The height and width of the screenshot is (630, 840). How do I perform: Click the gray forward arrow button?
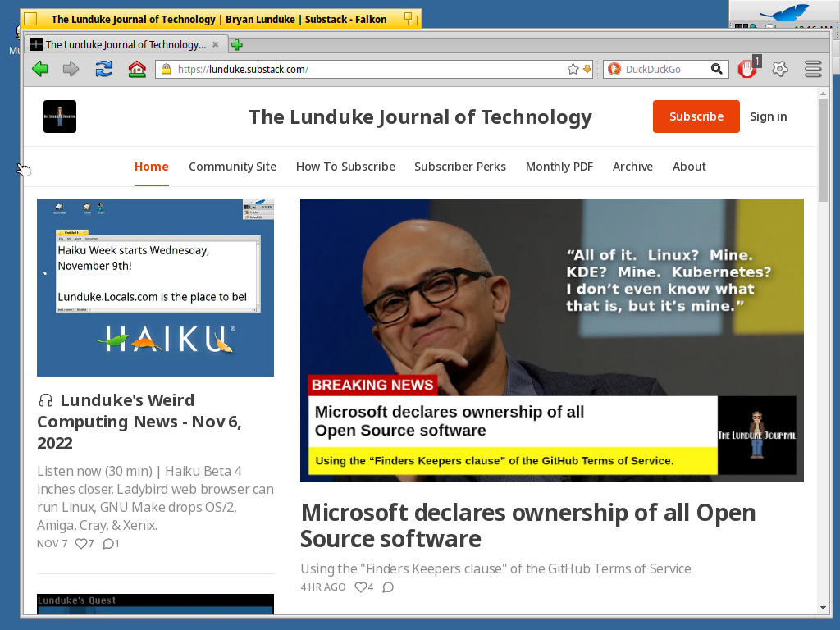71,69
